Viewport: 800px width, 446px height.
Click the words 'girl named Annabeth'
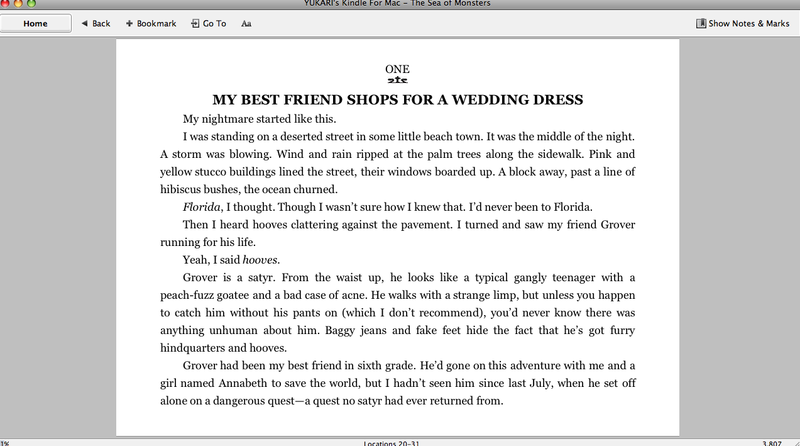click(213, 383)
